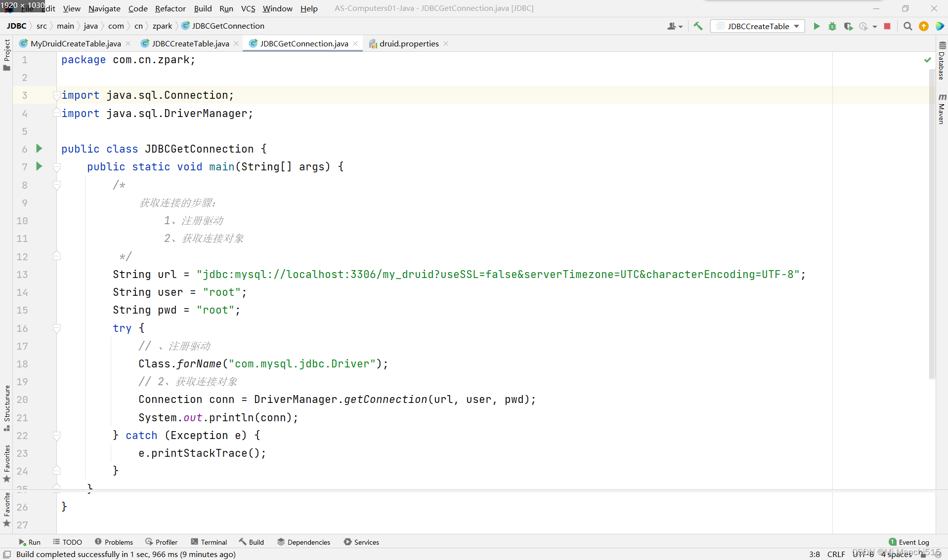Open the Problems tool window
The image size is (948, 560).
tap(114, 542)
